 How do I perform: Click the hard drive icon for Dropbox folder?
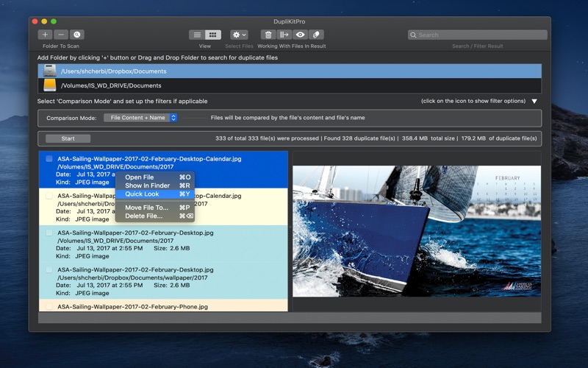(50, 71)
